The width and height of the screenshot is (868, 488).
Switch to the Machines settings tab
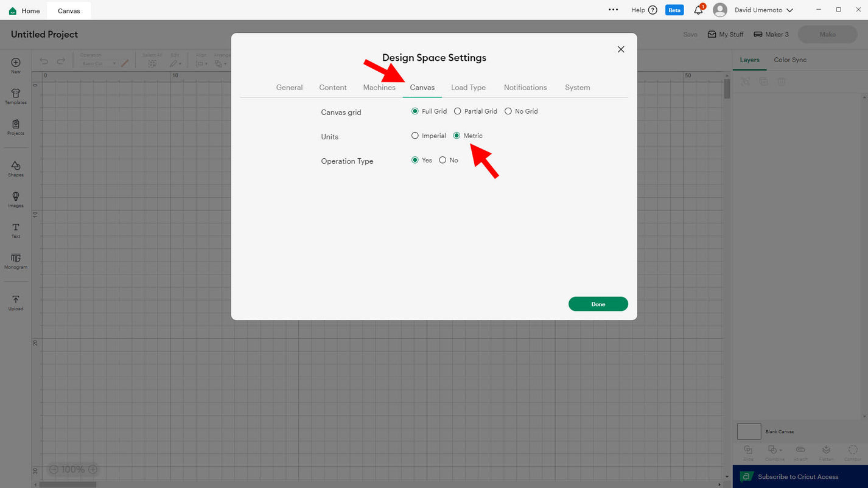379,88
